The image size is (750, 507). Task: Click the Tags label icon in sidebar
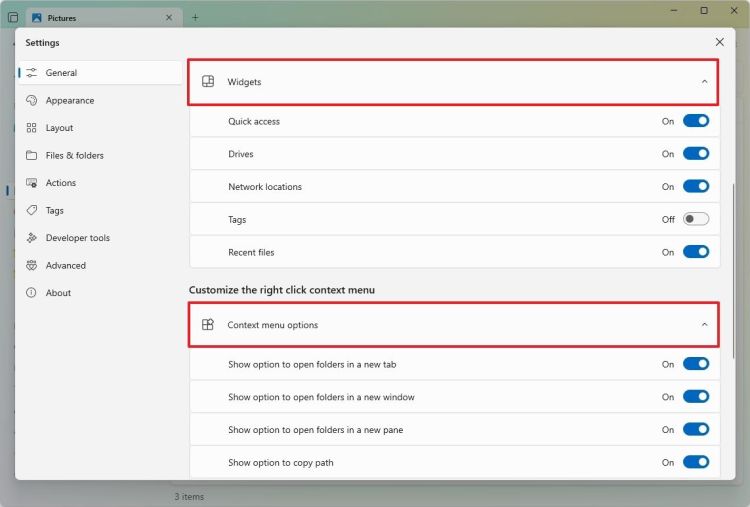tap(32, 210)
